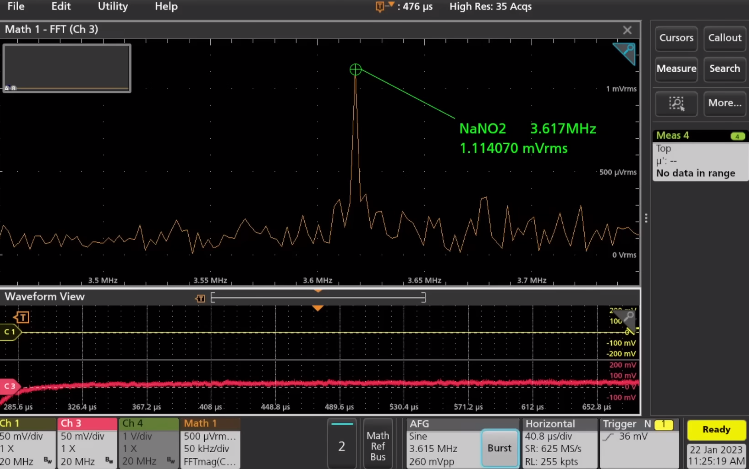Select the C1 channel handle marker
Screen dimensions: 749x469
tap(10, 332)
